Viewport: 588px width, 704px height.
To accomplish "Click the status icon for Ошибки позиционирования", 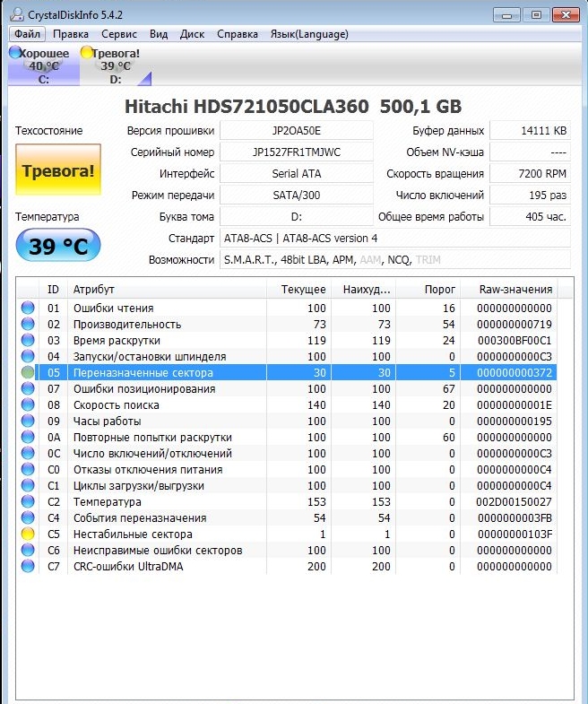I will click(x=28, y=389).
